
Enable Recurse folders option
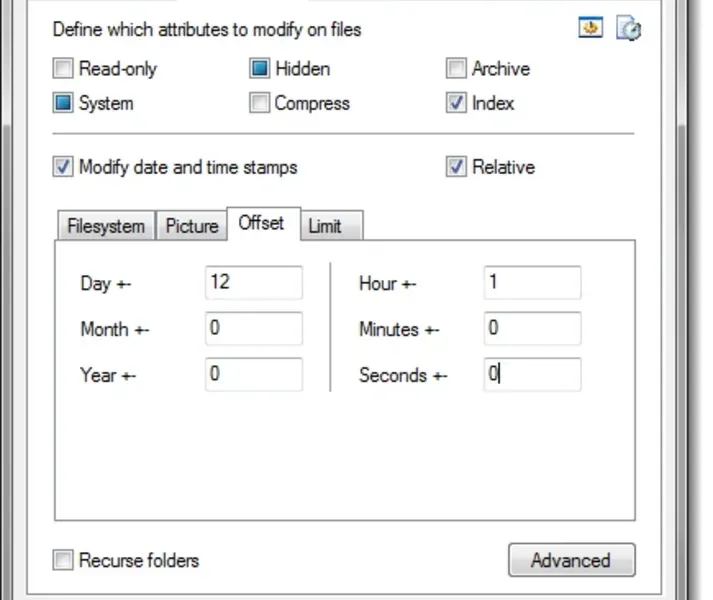tap(64, 560)
